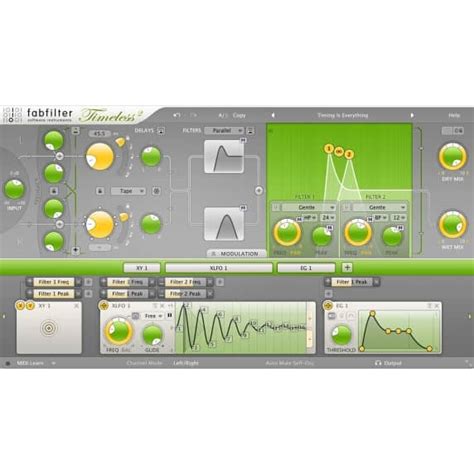Open the Tape delay type dropdown
The height and width of the screenshot is (474, 474).
[128, 191]
